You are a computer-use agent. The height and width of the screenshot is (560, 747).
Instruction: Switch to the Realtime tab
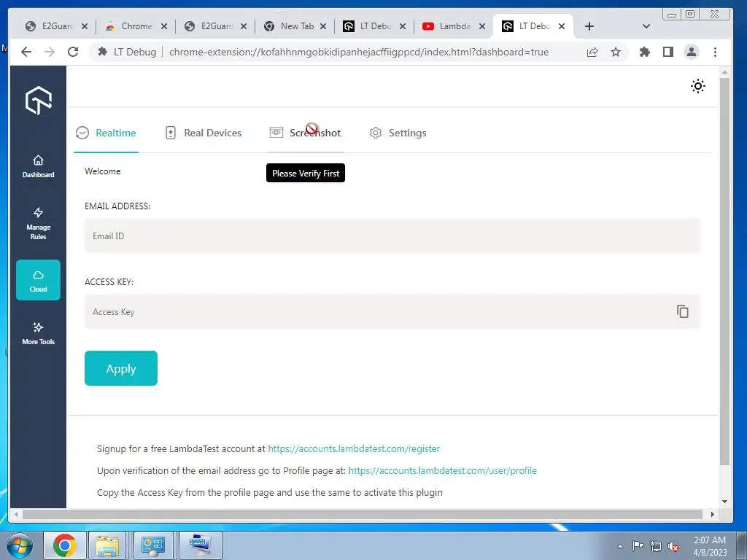pos(107,133)
